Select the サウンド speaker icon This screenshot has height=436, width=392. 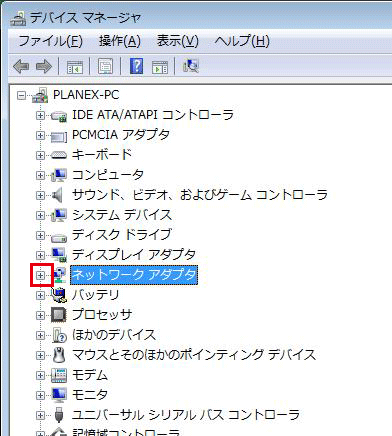(57, 195)
